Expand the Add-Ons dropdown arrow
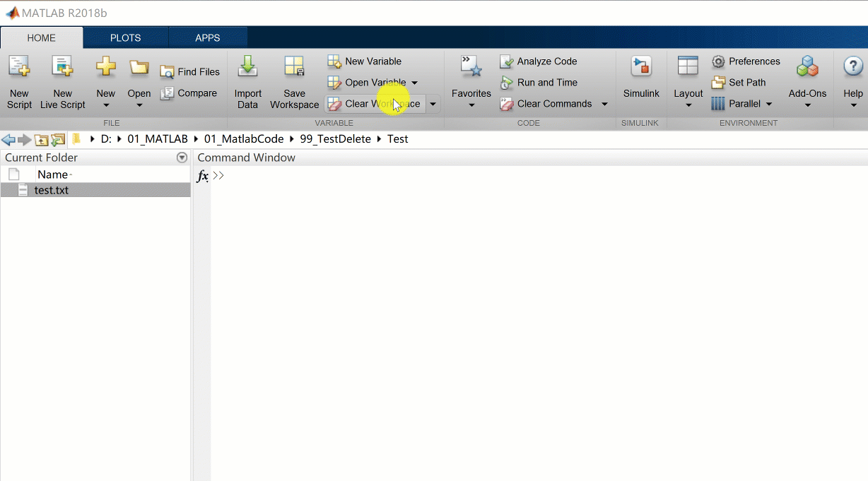 point(808,106)
